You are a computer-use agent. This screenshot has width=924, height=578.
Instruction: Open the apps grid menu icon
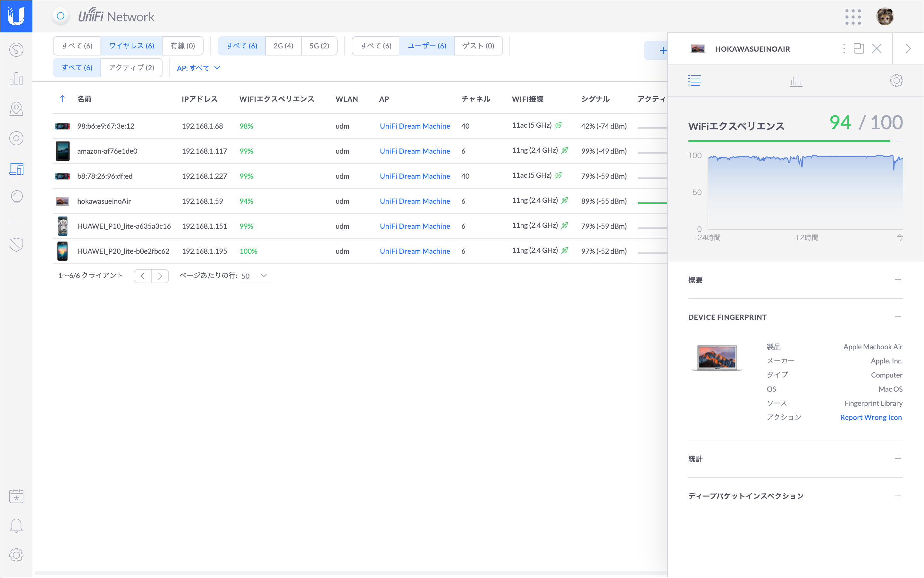pyautogui.click(x=853, y=17)
